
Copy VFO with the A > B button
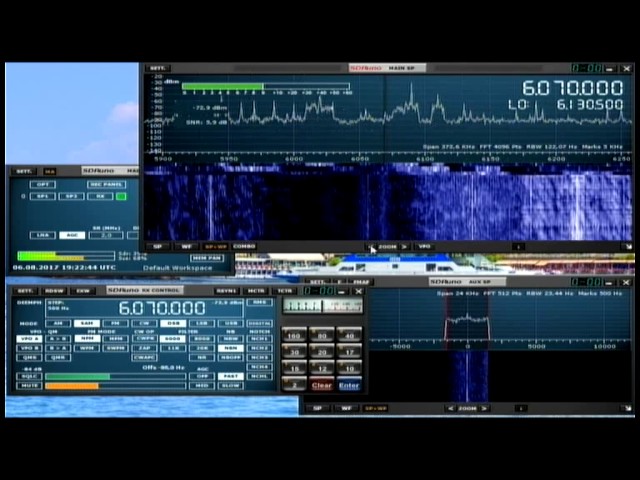[58, 339]
